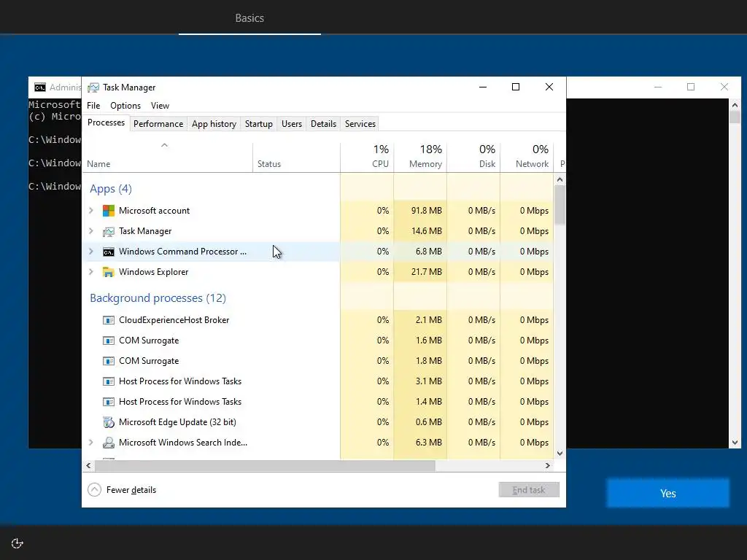This screenshot has width=747, height=560.
Task: Sort processes by Name column
Action: point(167,157)
